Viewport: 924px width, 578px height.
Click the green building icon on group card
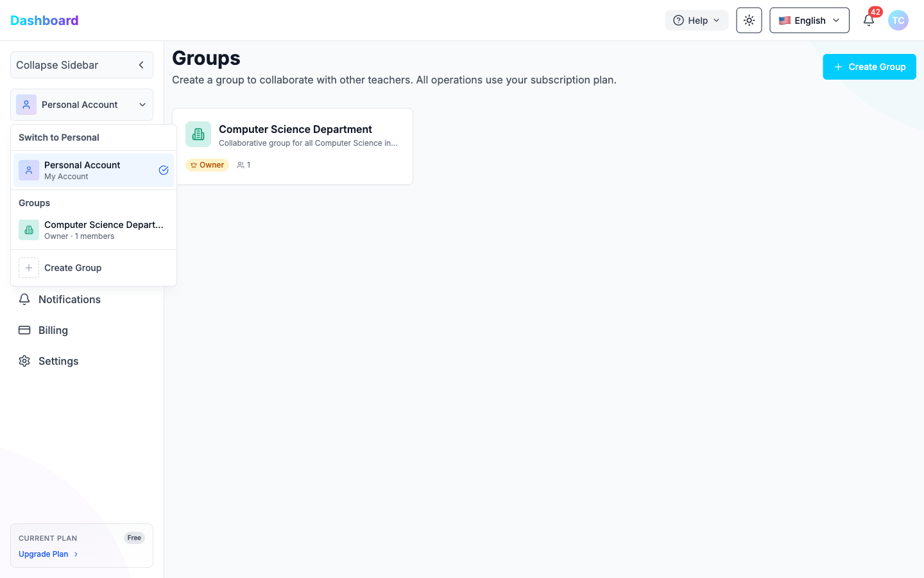198,134
